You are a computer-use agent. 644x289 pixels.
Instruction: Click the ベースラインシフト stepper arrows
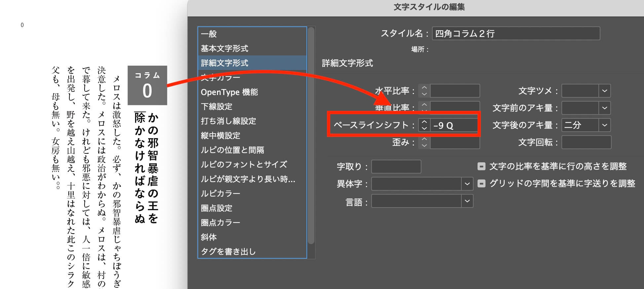point(424,125)
